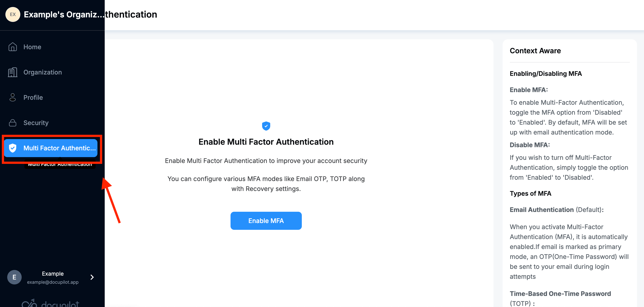Select Multi Factor Authentication menu item

(59, 148)
